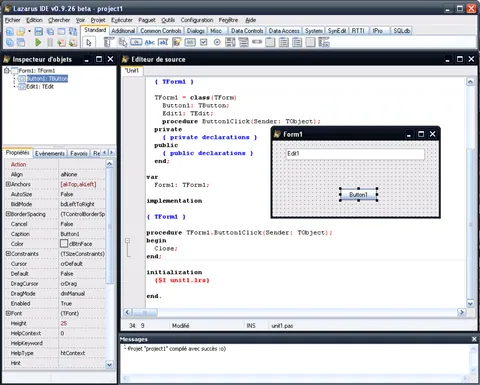Click the Step into icon
The width and height of the screenshot is (480, 385).
[61, 42]
